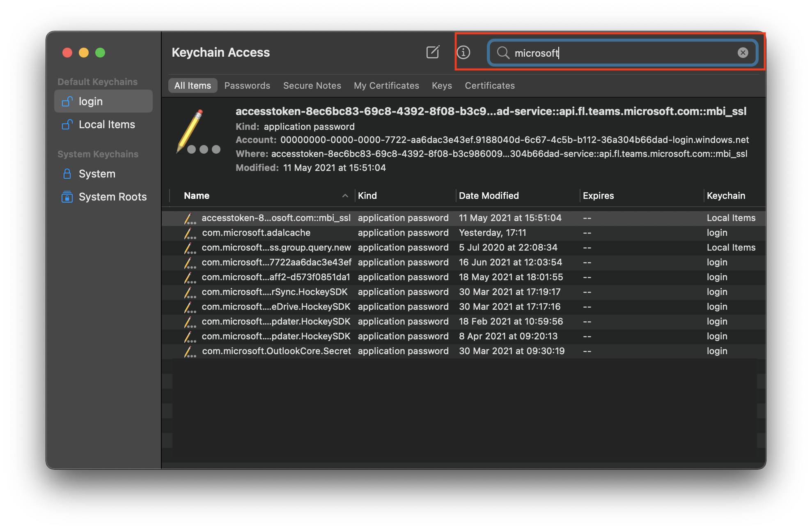Sort by Expires column header
Image resolution: width=812 pixels, height=530 pixels.
pos(599,196)
